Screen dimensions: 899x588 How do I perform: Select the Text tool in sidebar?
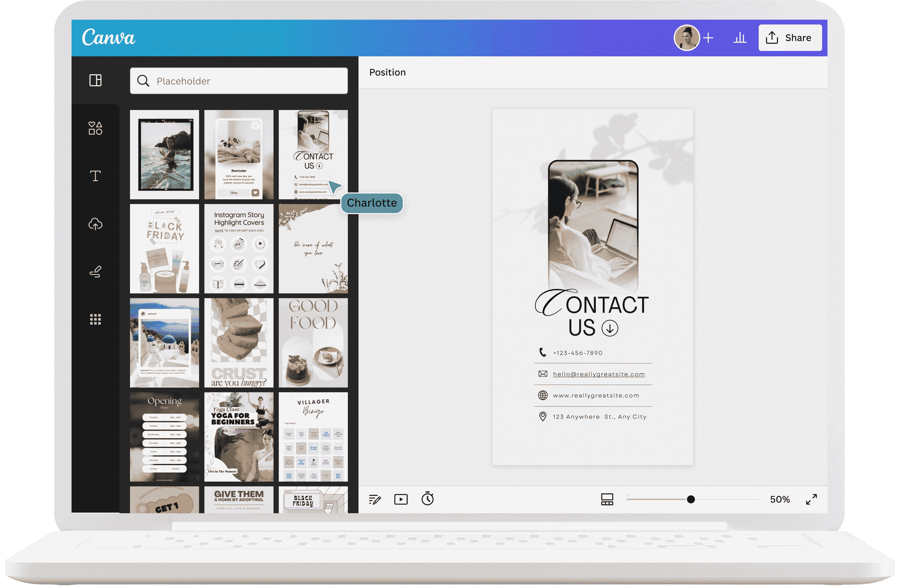point(95,176)
